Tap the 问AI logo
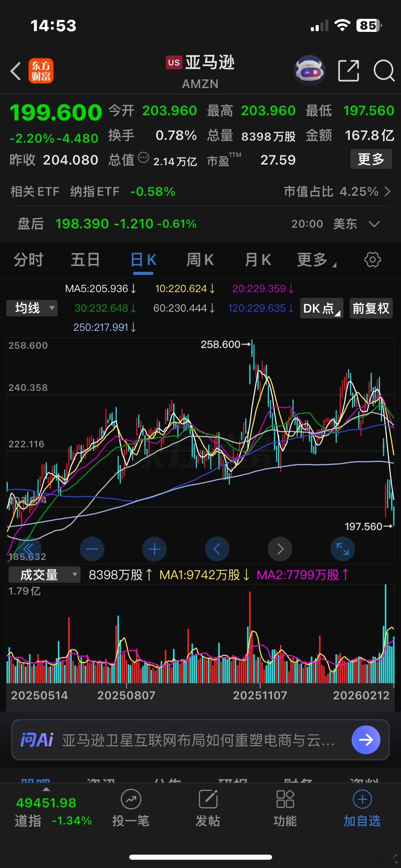The height and width of the screenshot is (868, 401). click(x=37, y=740)
